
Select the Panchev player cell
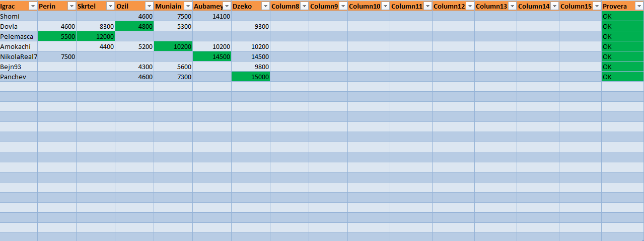19,77
